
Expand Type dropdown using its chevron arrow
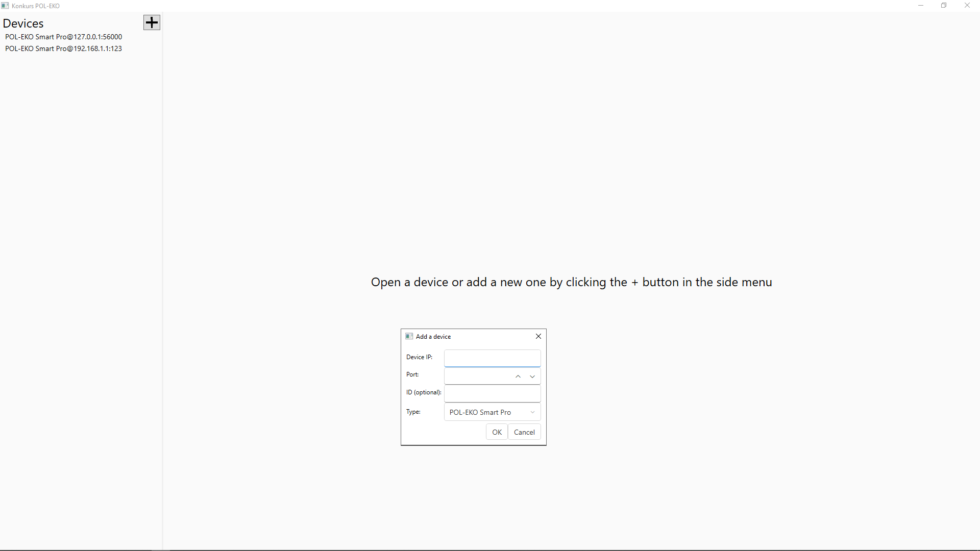click(x=532, y=412)
